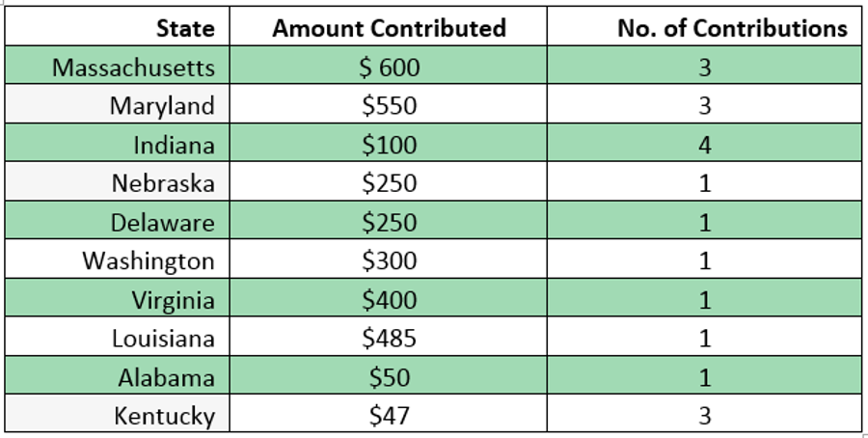Select the Nebraska cell

[x=163, y=183]
